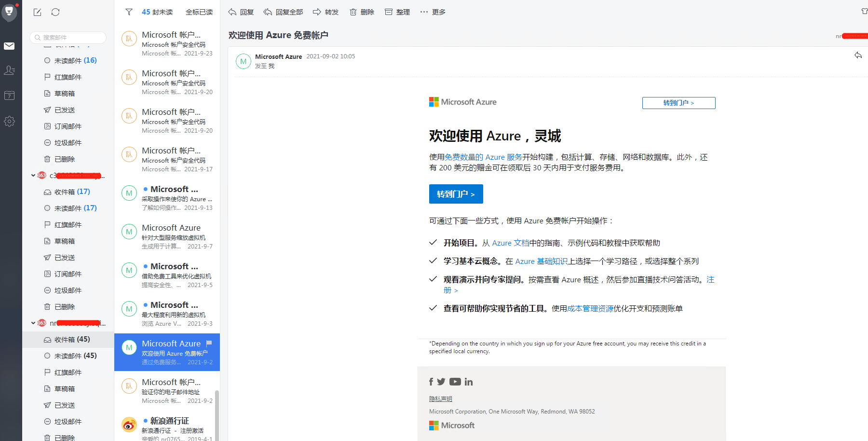Select the Inbox (45) folder

68,340
